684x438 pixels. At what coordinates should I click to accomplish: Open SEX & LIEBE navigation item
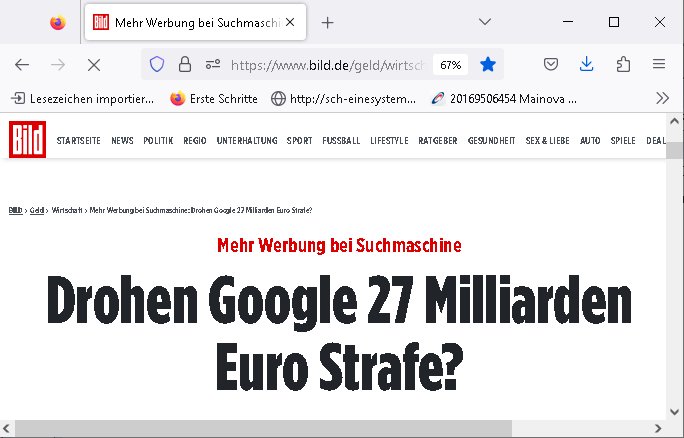click(547, 140)
